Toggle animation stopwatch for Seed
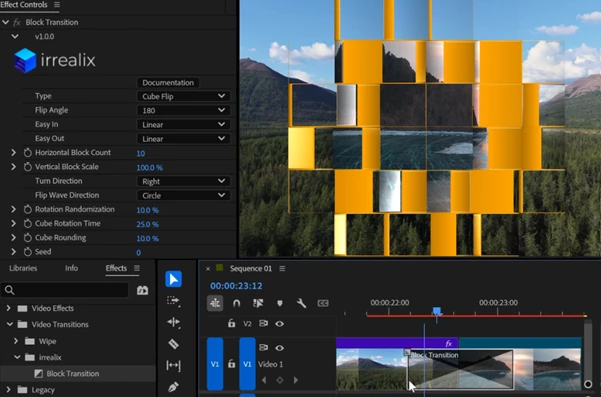This screenshot has height=397, width=601. (x=28, y=252)
